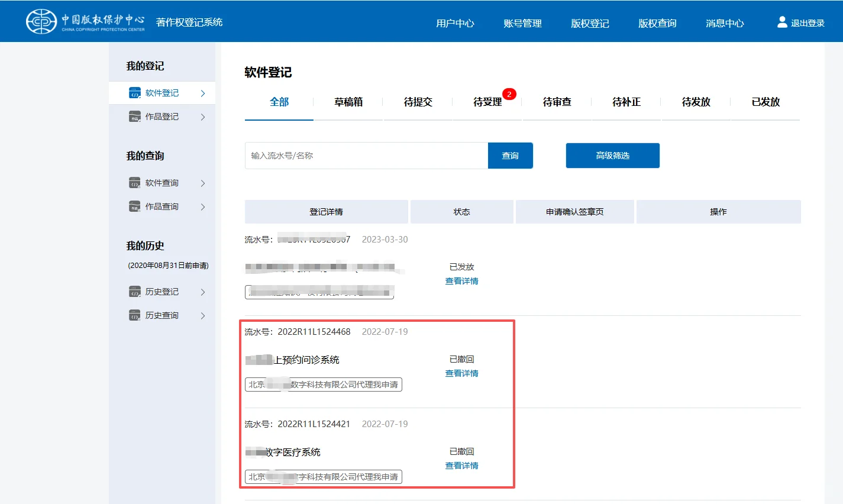Open 高级筛选 advanced filter
The image size is (843, 504).
click(612, 155)
